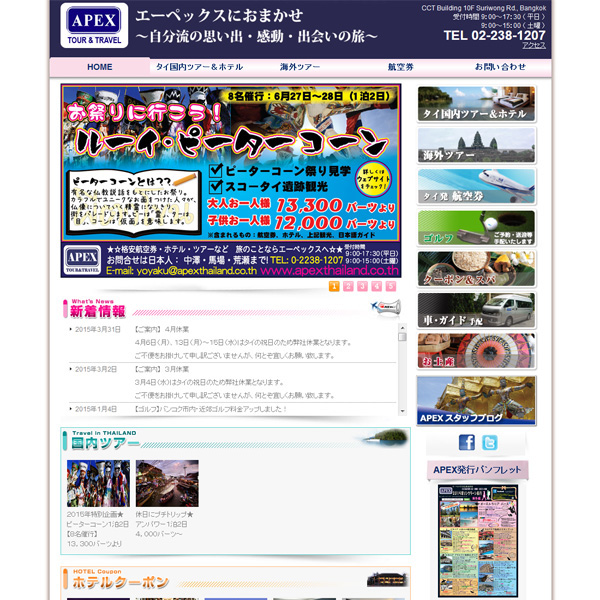This screenshot has width=600, height=600.
Task: Click the 新着情報 section heading
Action: [x=98, y=311]
